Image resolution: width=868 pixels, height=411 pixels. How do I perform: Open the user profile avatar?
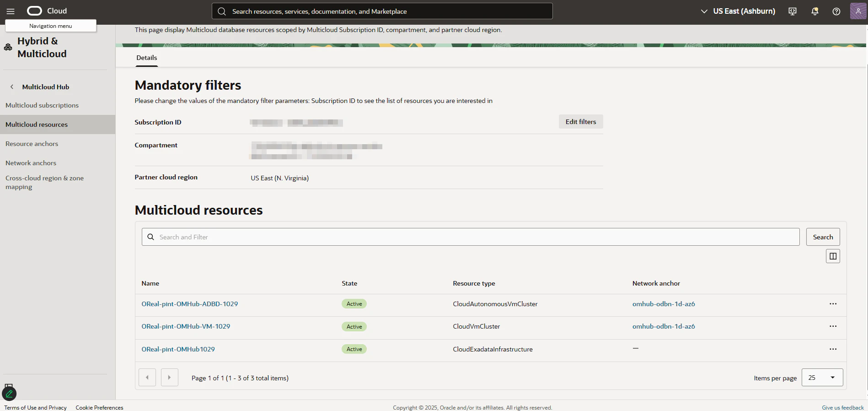pos(858,11)
